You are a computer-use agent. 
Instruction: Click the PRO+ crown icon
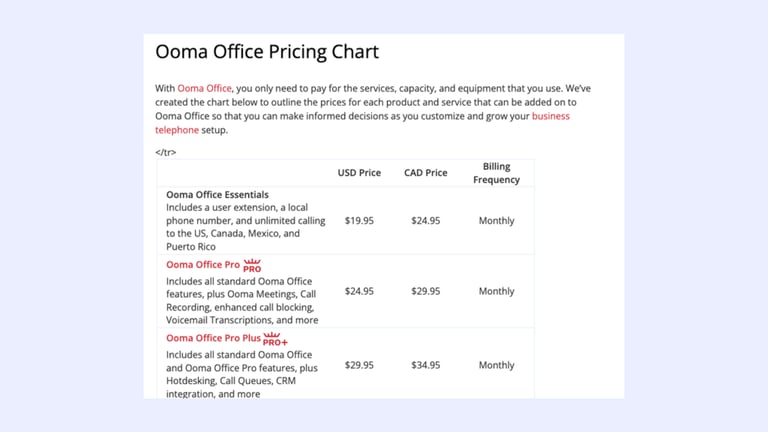tap(275, 339)
